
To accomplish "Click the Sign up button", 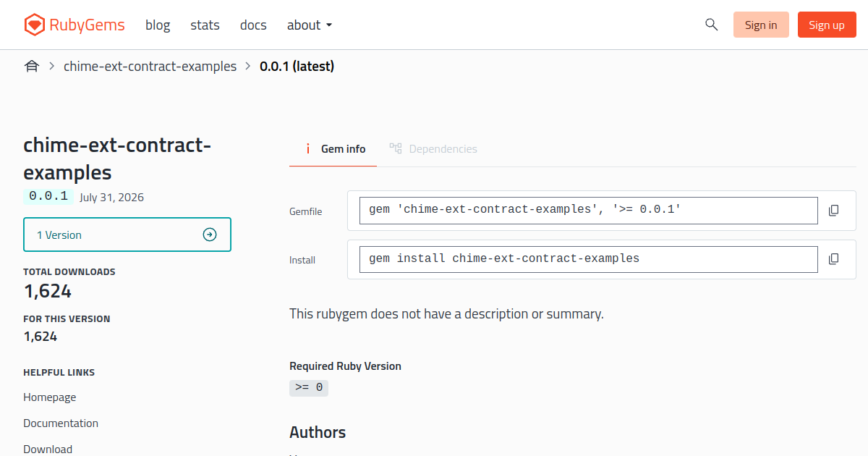I will click(827, 25).
